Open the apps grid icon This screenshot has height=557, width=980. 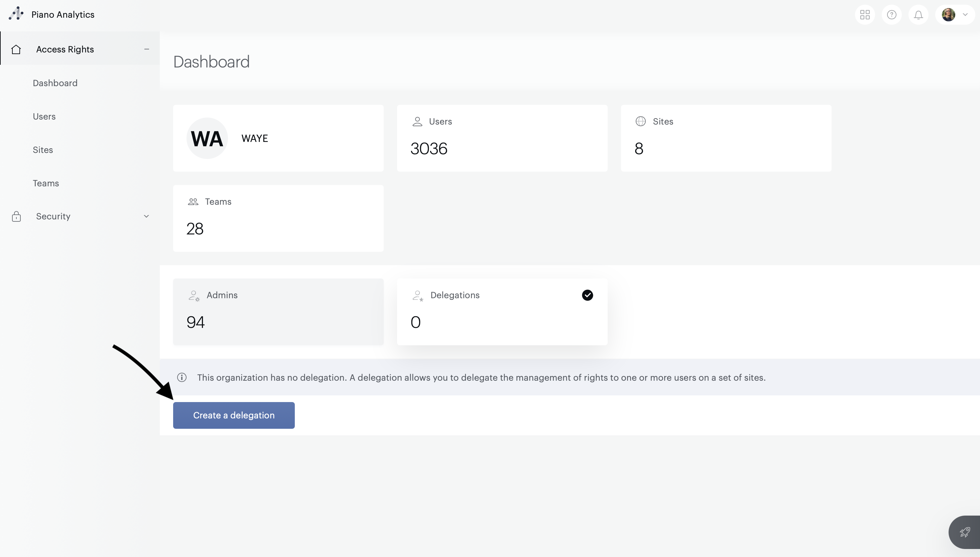click(x=865, y=15)
